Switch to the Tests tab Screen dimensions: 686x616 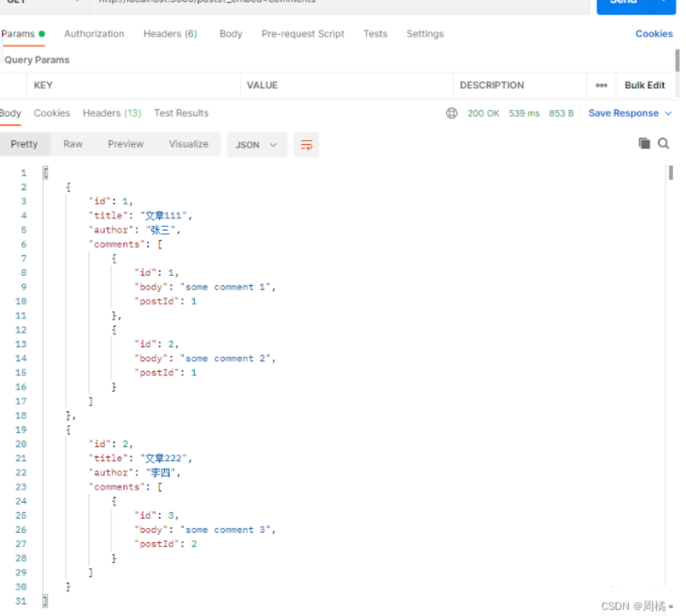click(375, 34)
